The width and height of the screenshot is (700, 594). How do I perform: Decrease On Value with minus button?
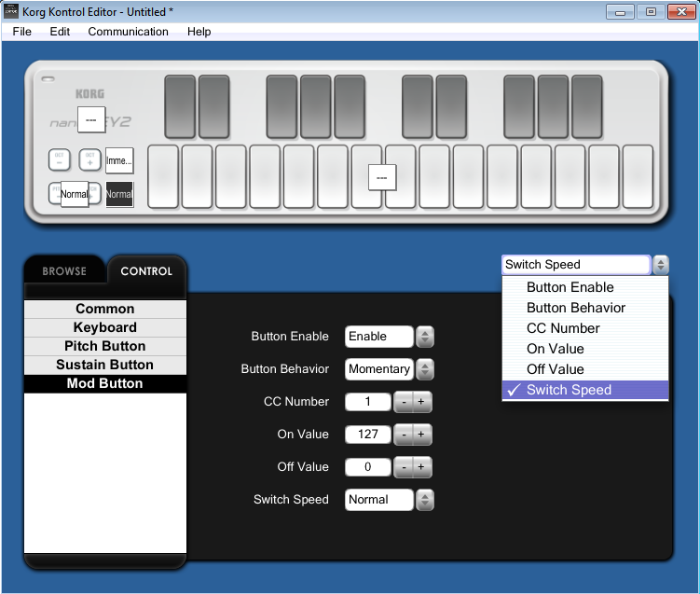pos(404,435)
